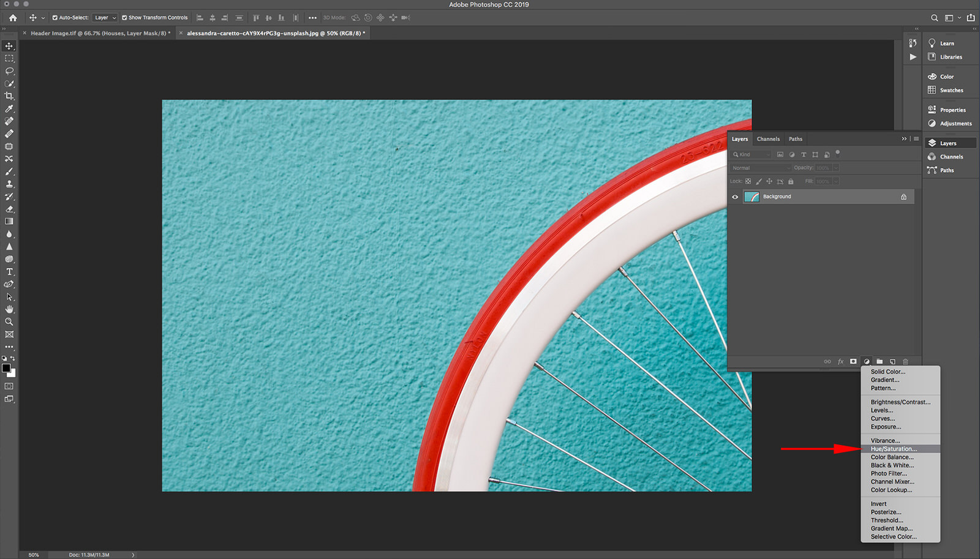The image size is (980, 559).
Task: Activate the Hand tool
Action: (x=9, y=309)
